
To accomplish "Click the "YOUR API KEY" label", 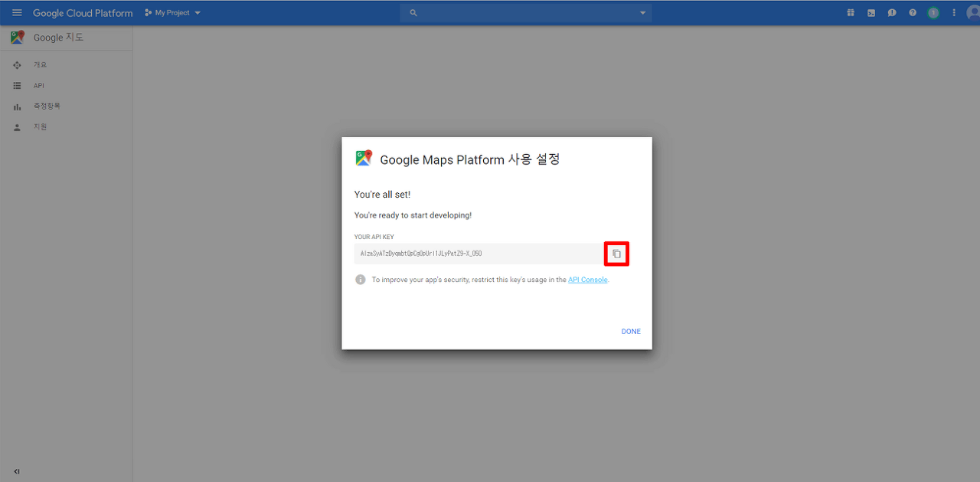I will [x=374, y=237].
